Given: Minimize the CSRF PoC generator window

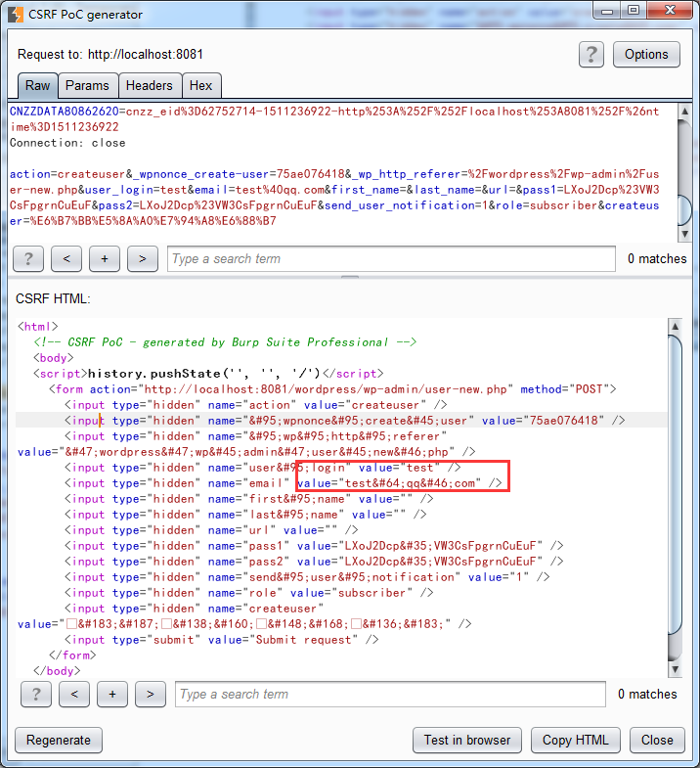Looking at the screenshot, I should point(607,10).
